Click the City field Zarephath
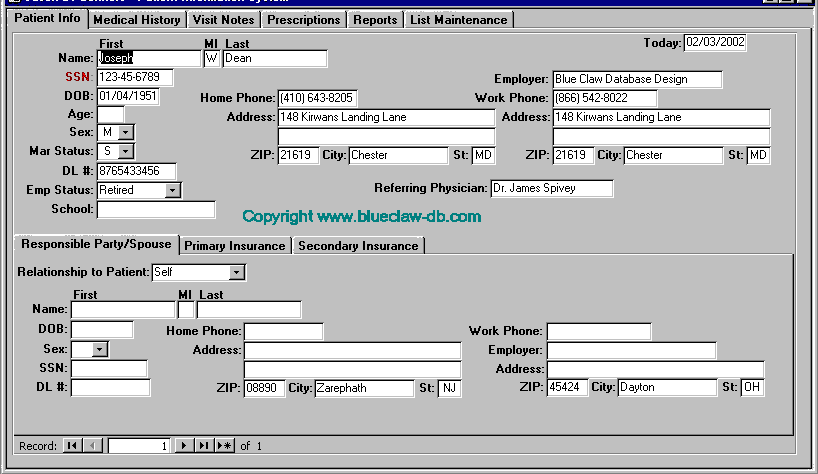This screenshot has width=818, height=474. 364,388
